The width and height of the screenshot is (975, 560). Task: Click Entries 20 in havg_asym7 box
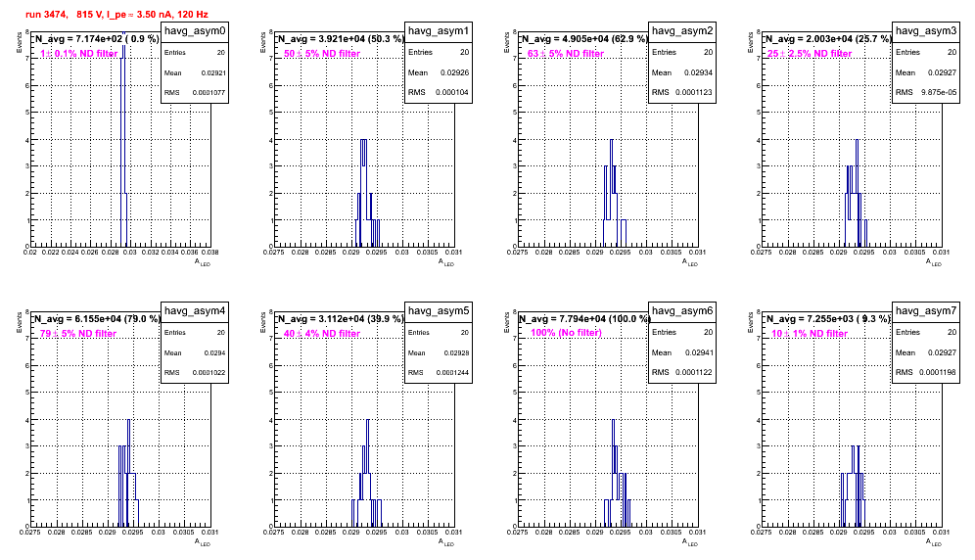(x=926, y=332)
